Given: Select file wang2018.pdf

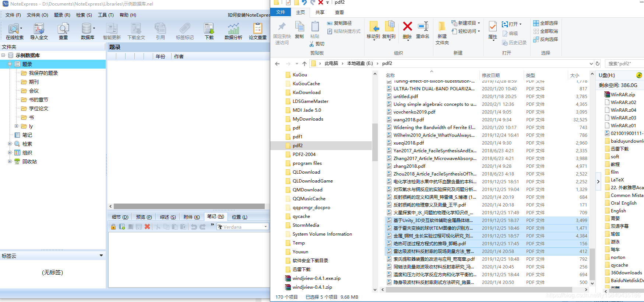Looking at the screenshot, I should [409, 120].
